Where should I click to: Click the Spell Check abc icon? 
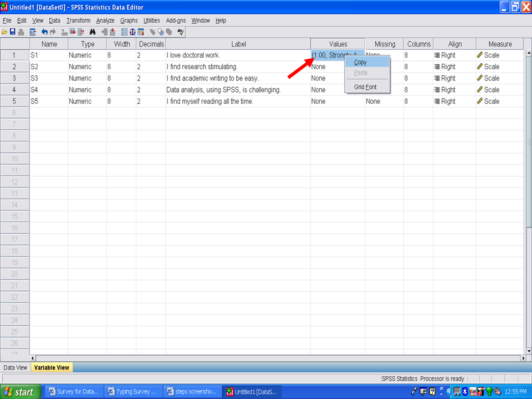(x=181, y=32)
